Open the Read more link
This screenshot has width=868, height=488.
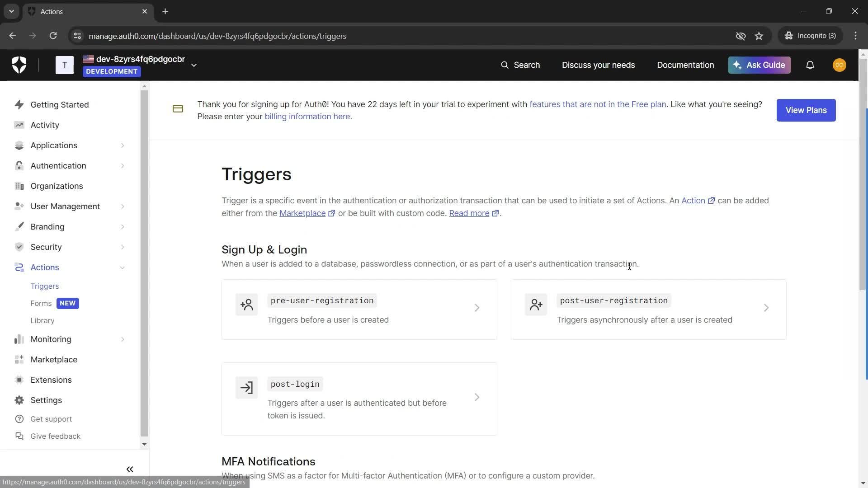tap(474, 213)
